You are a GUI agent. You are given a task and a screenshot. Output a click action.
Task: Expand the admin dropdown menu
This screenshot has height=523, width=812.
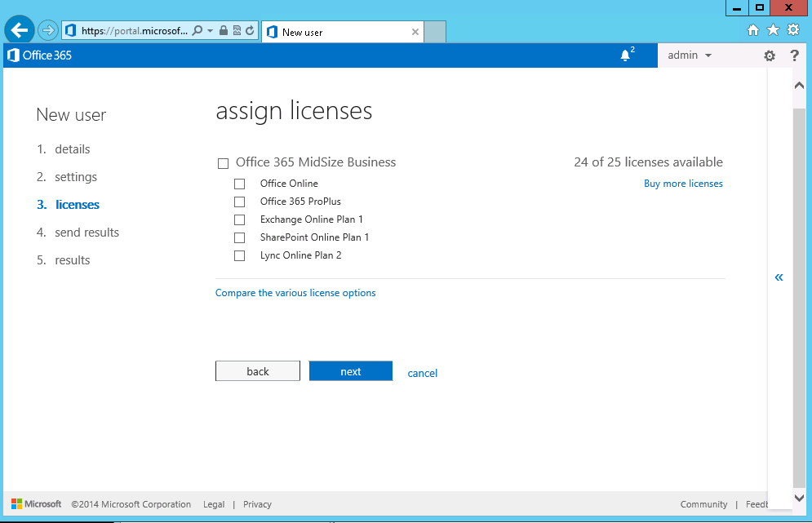point(690,55)
